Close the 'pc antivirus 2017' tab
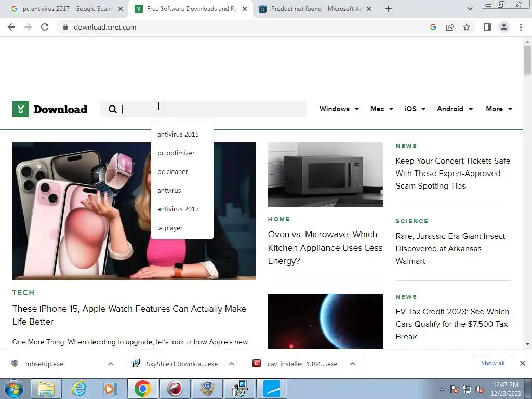The height and width of the screenshot is (399, 532). point(121,9)
